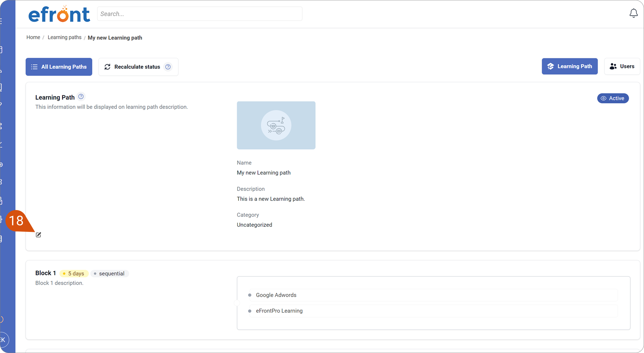This screenshot has width=644, height=353.
Task: Switch to the Users tab
Action: click(622, 66)
